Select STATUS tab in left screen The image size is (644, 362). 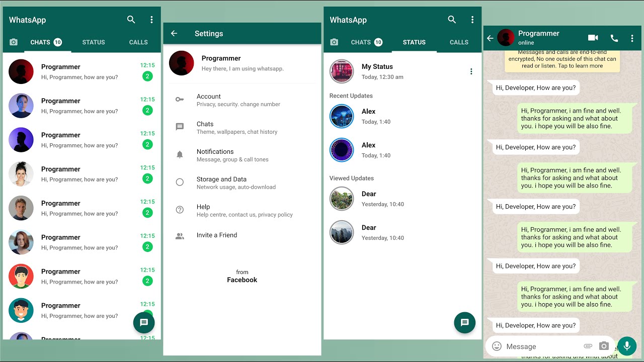[94, 42]
